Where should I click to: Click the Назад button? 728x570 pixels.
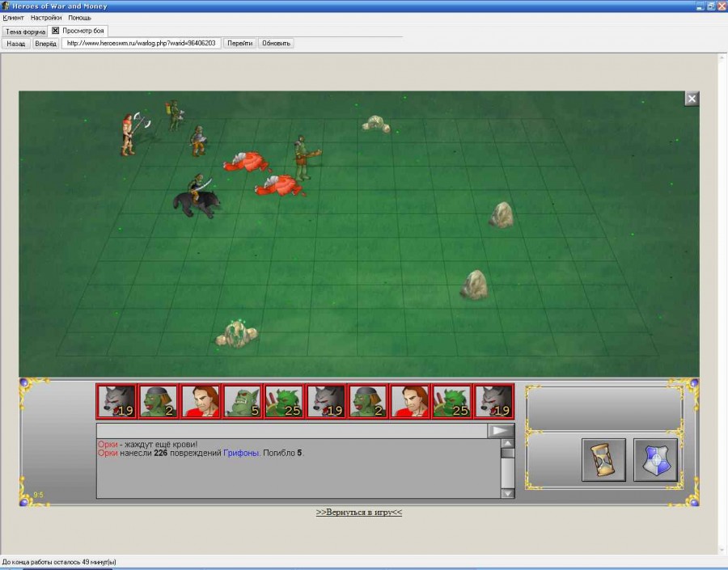[16, 43]
